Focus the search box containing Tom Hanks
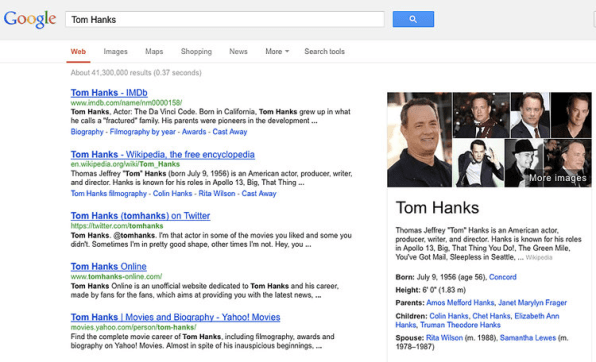 click(225, 19)
